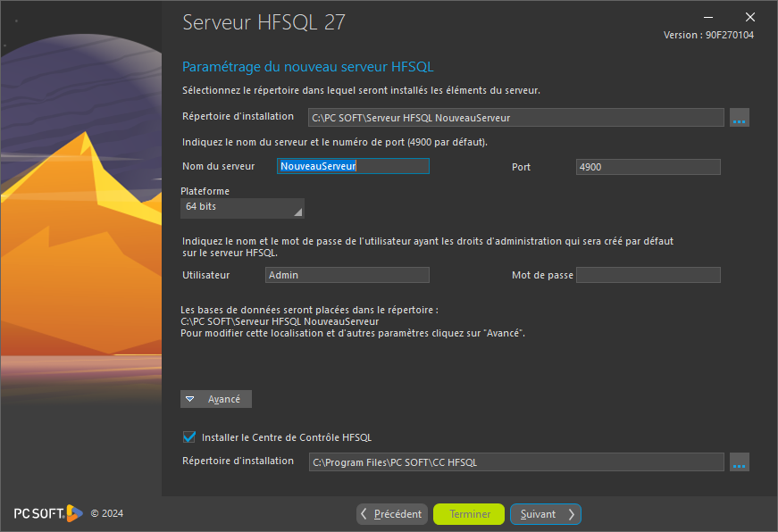Click into the Port field showing 4900
The image size is (778, 532).
click(648, 167)
